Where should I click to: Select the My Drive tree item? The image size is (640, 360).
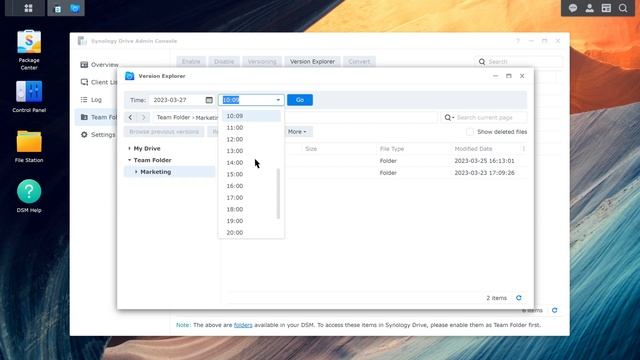(x=147, y=149)
